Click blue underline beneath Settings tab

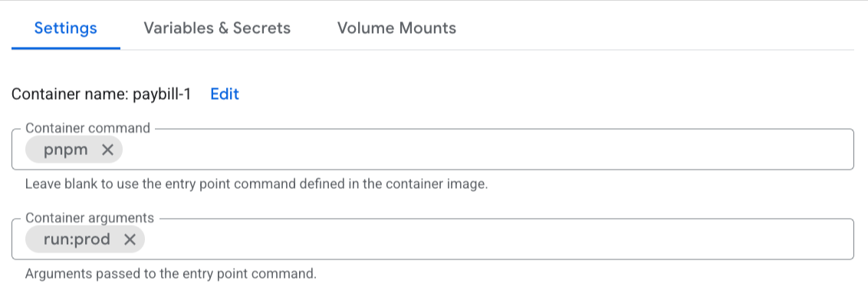tap(66, 48)
